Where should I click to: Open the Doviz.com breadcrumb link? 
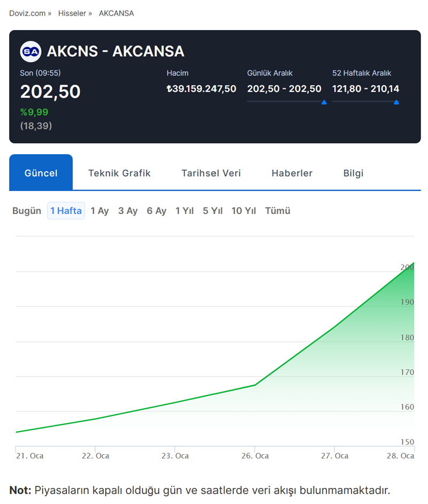(x=27, y=13)
